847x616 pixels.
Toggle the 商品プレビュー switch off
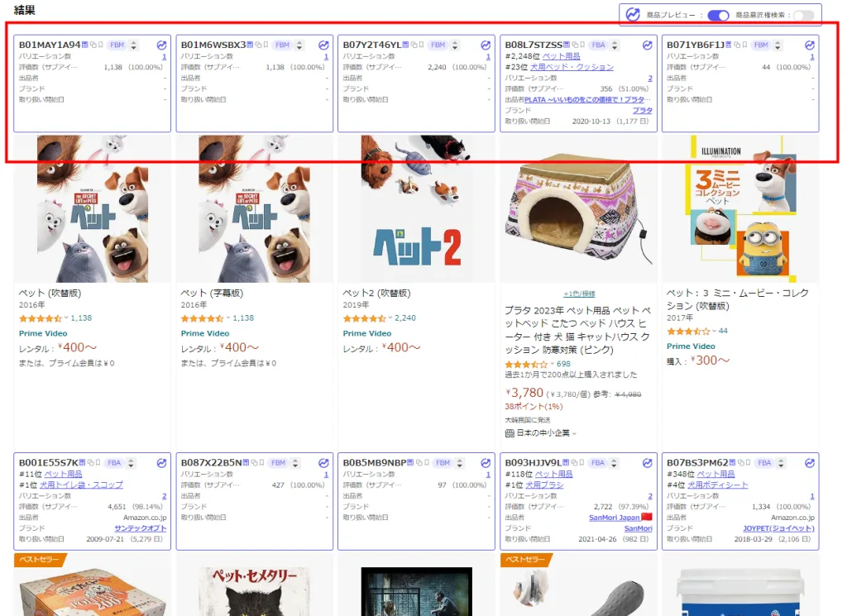718,15
